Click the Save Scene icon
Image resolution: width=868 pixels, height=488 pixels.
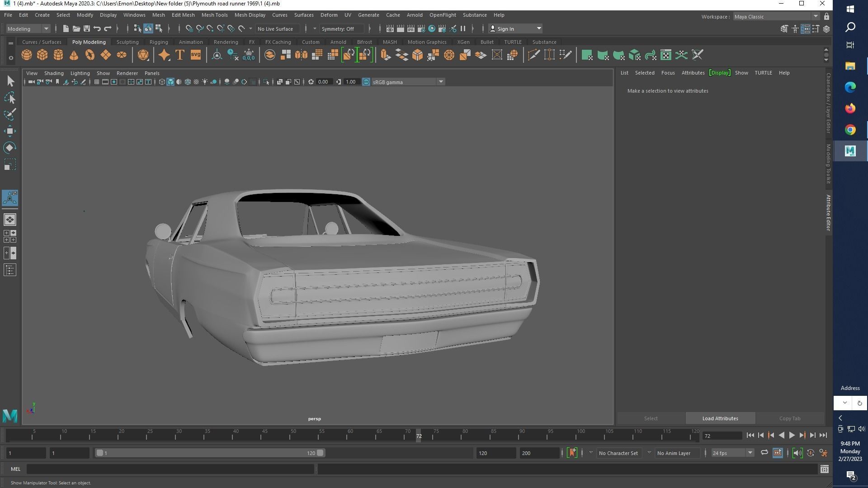pos(86,28)
